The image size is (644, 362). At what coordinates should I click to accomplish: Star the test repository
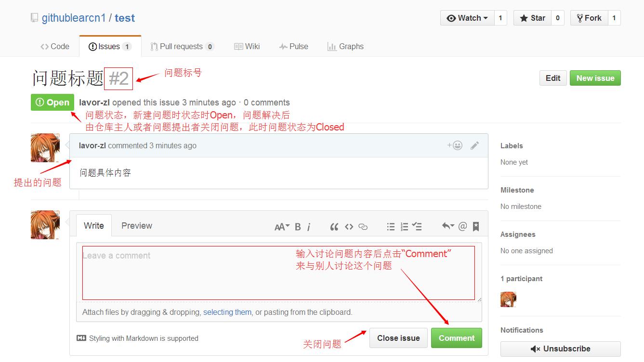(x=532, y=18)
